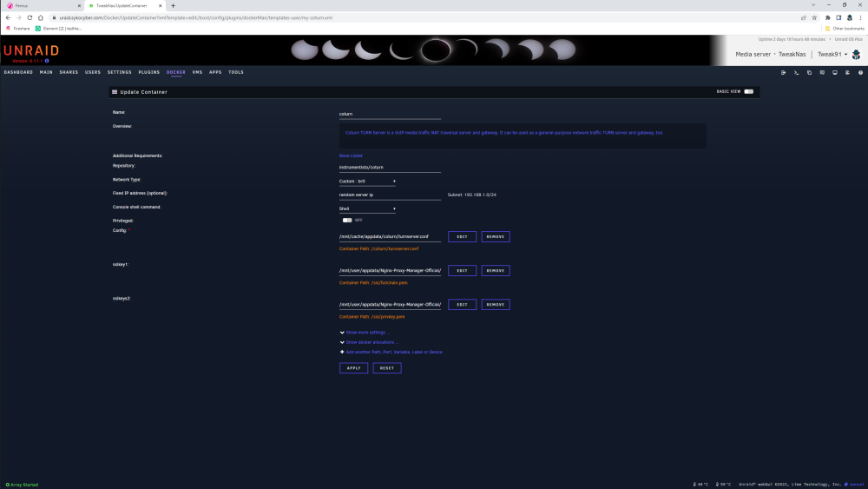Open the Chrome extensions puzzle icon
The image size is (868, 489).
point(827,17)
